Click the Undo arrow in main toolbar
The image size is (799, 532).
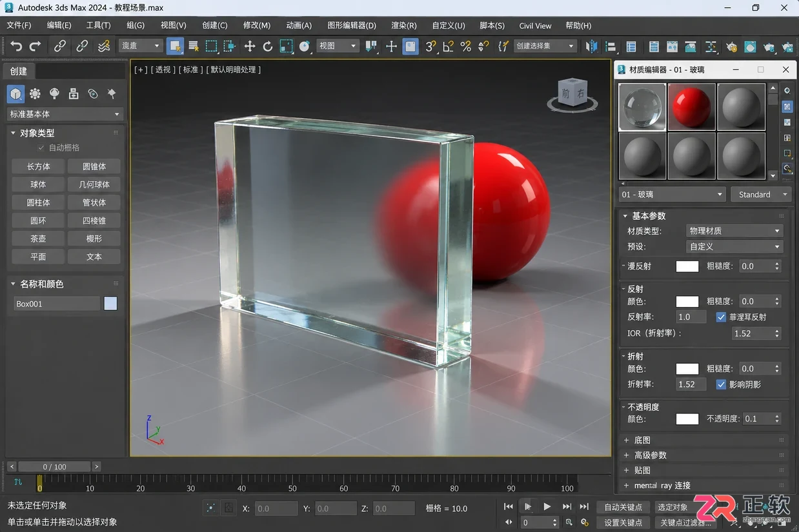[x=16, y=46]
